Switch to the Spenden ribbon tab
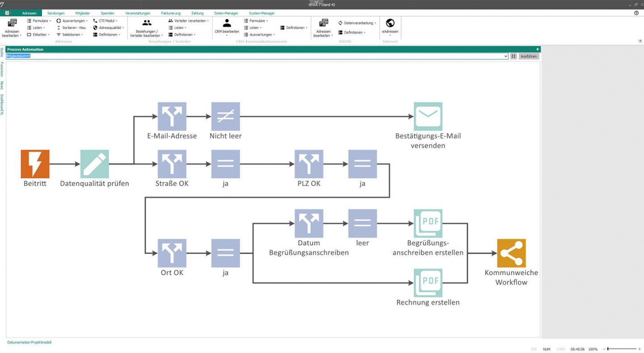The image size is (644, 353). coord(107,13)
